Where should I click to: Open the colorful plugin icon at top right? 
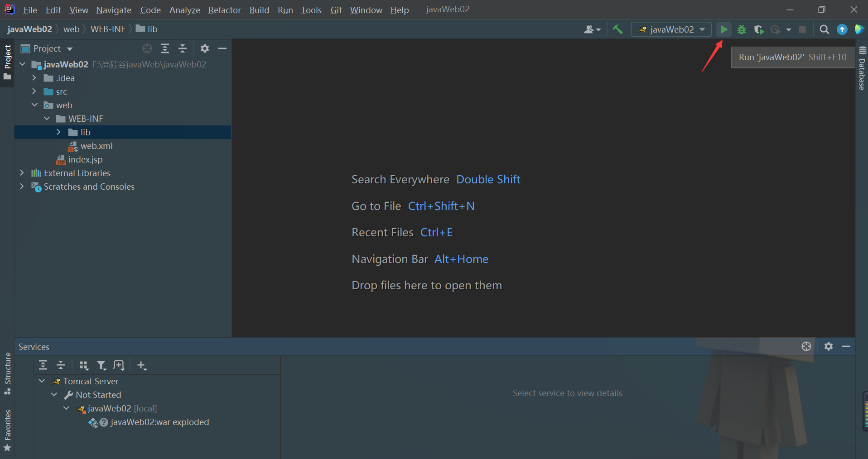coord(859,29)
